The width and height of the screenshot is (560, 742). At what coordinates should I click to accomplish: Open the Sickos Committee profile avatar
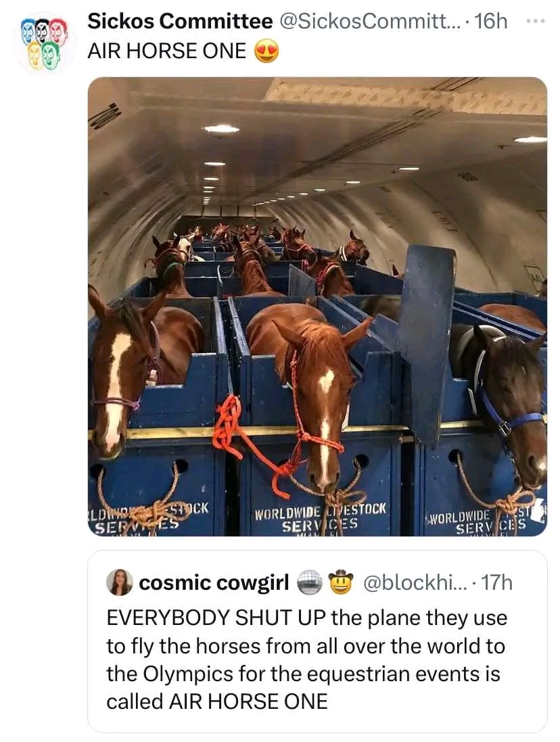pos(44,43)
